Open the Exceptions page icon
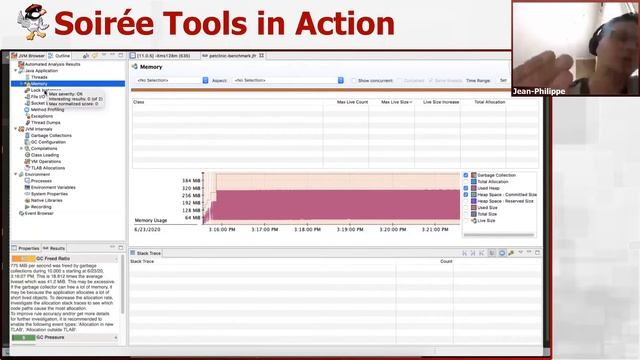Screen dimensions: 640x360 (27, 116)
